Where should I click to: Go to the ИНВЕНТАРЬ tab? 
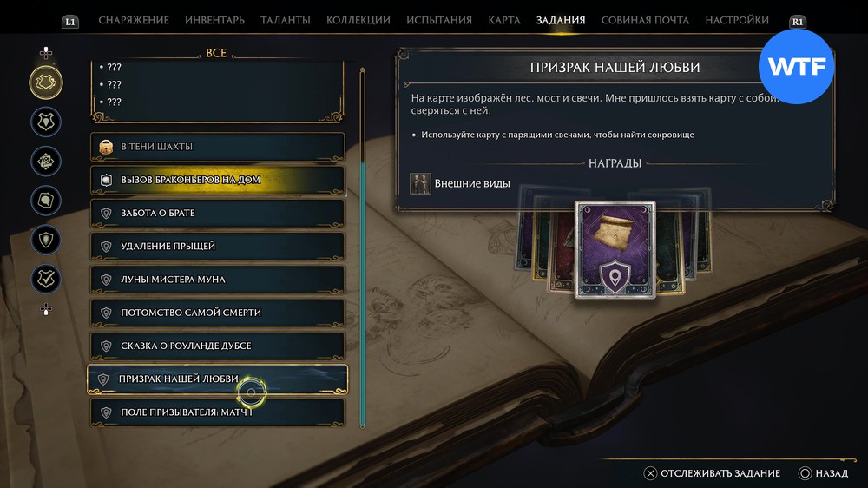pos(214,21)
